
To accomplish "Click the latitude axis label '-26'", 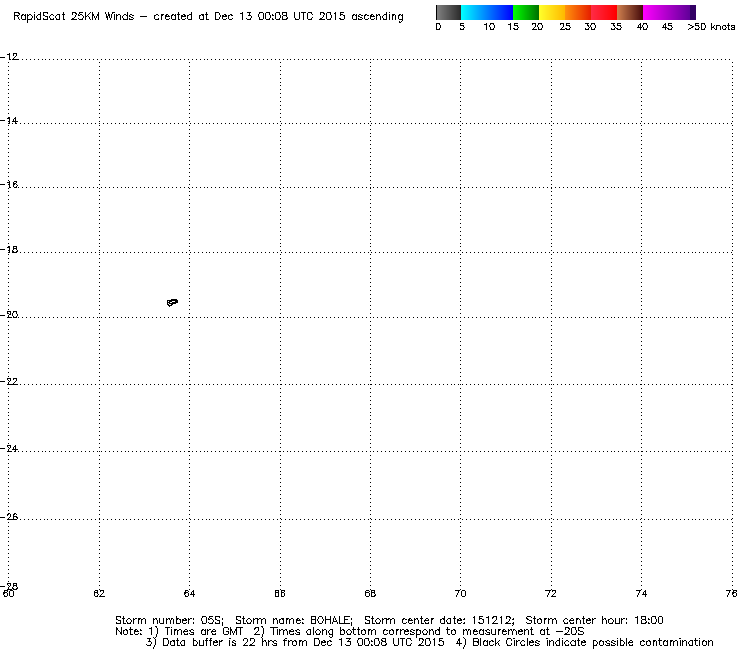I will pos(9,517).
